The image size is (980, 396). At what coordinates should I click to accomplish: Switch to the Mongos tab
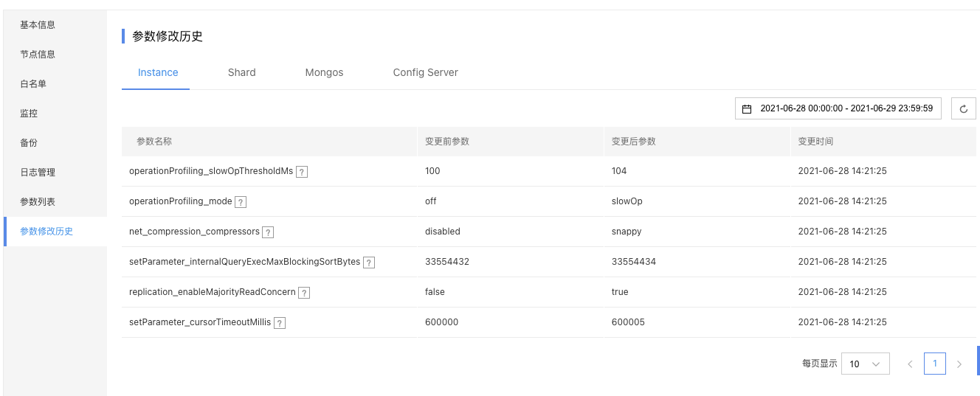tap(324, 72)
